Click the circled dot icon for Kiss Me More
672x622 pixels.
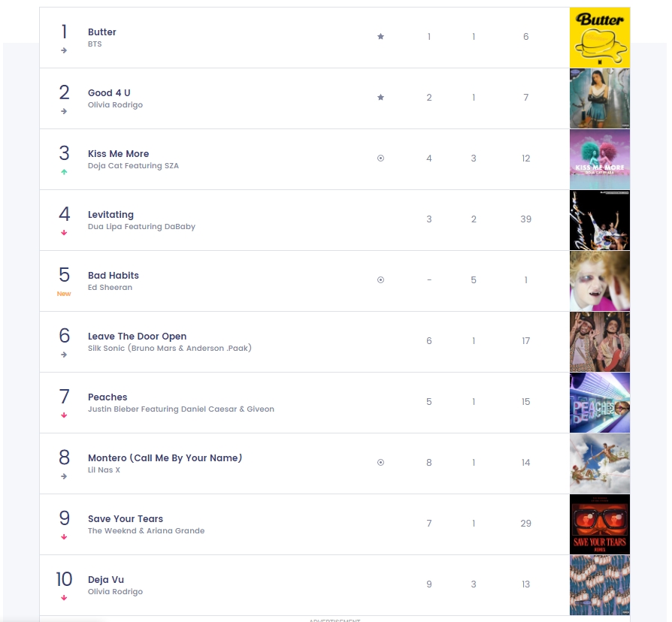click(x=380, y=158)
